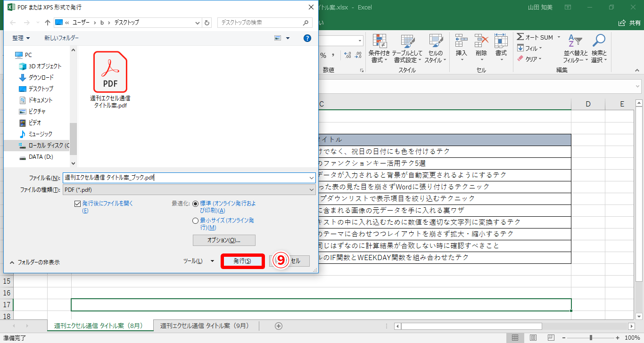Increase decimal places
644x343 pixels.
348,56
